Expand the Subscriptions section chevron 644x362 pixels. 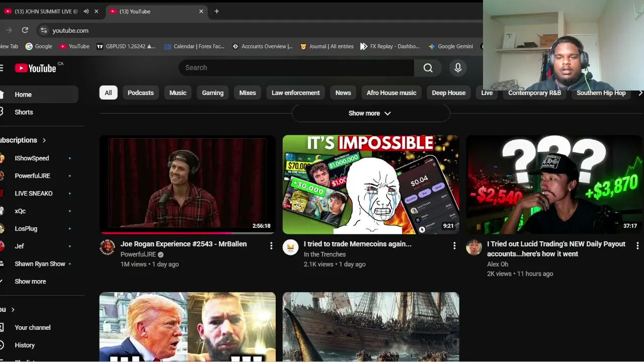pyautogui.click(x=44, y=140)
